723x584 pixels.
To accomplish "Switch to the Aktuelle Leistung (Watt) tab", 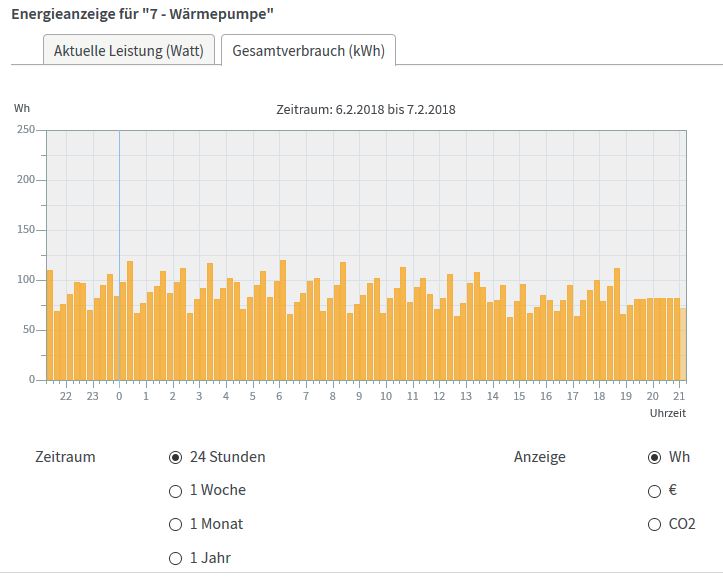I will tap(128, 51).
